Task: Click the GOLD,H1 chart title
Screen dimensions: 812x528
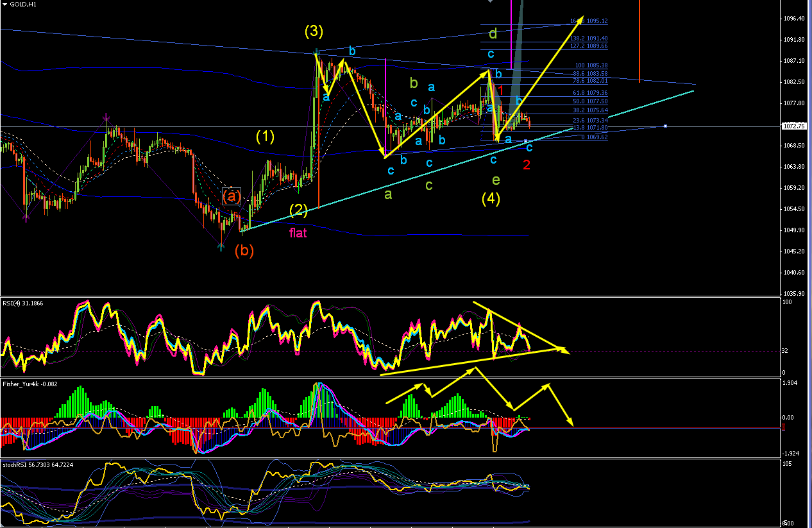Action: [x=23, y=4]
